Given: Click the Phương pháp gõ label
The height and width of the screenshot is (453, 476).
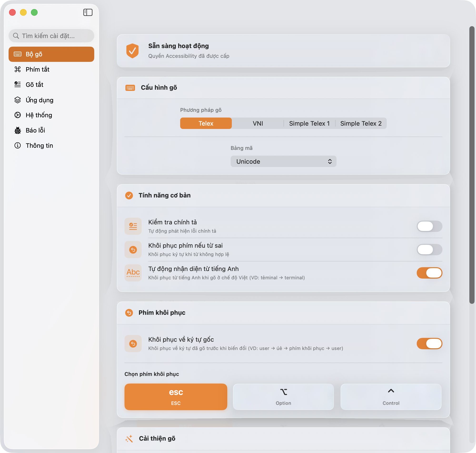Looking at the screenshot, I should point(201,110).
